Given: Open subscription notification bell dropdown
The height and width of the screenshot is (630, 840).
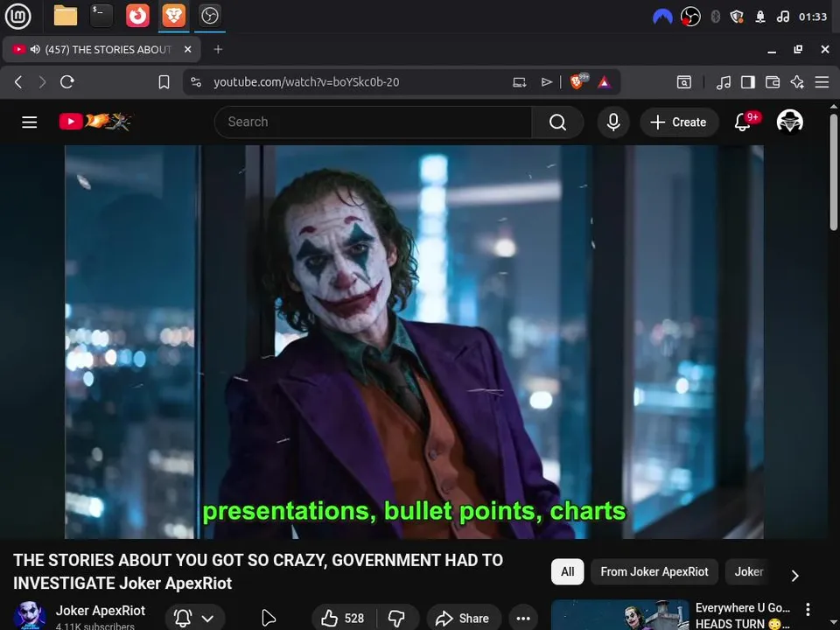Looking at the screenshot, I should click(194, 619).
